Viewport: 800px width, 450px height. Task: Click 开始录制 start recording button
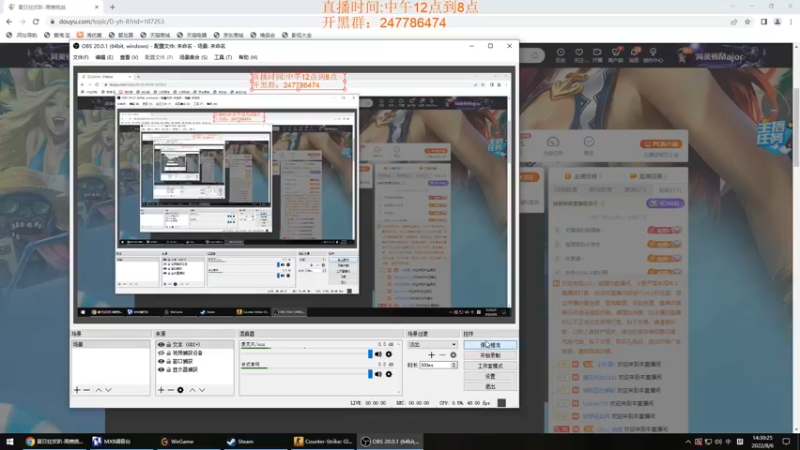pos(490,355)
